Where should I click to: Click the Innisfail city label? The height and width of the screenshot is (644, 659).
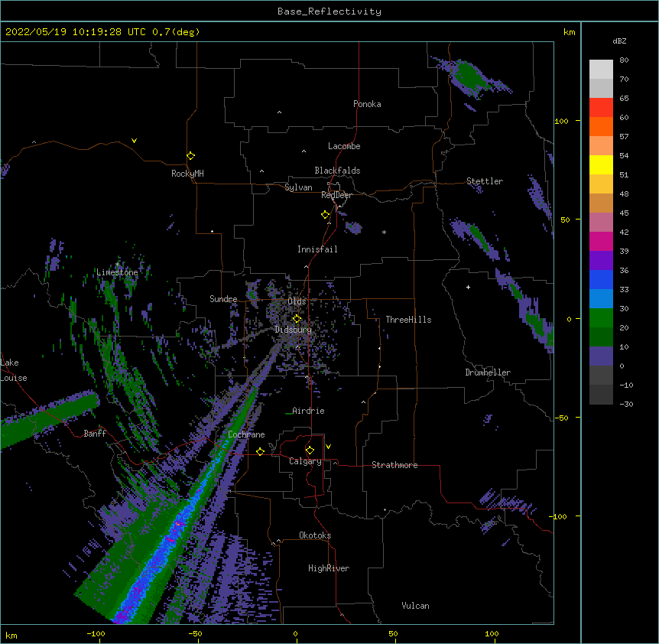pyautogui.click(x=317, y=249)
